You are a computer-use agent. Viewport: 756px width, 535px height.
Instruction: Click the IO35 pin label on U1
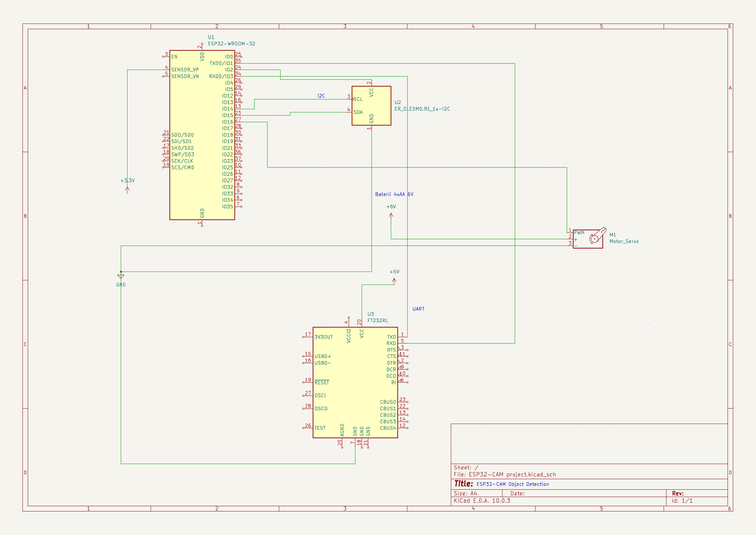[x=228, y=207]
